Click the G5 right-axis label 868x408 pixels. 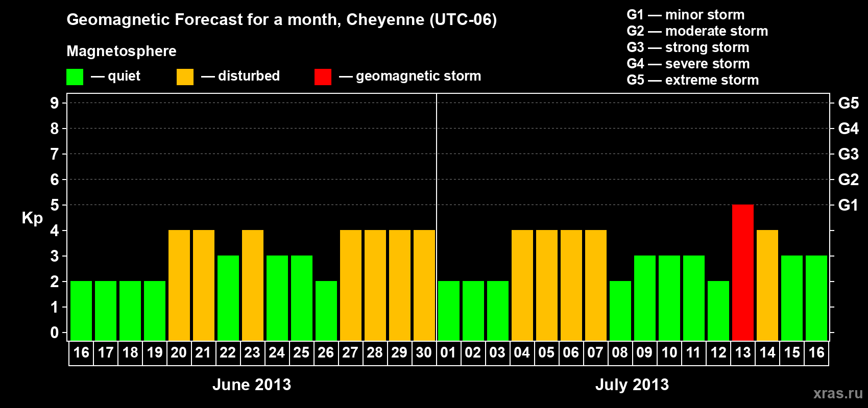(x=849, y=103)
